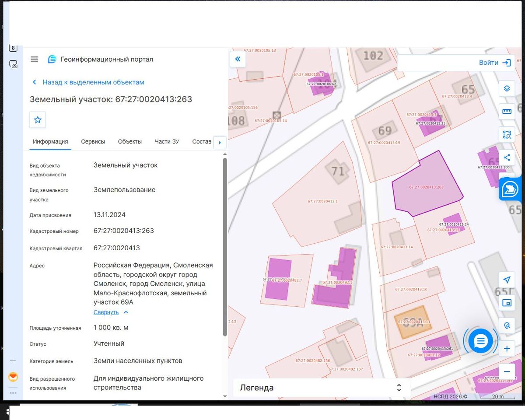Screen dimensions: 525x420
Task: Click Назад к выделенным объектам link
Action: pyautogui.click(x=93, y=82)
